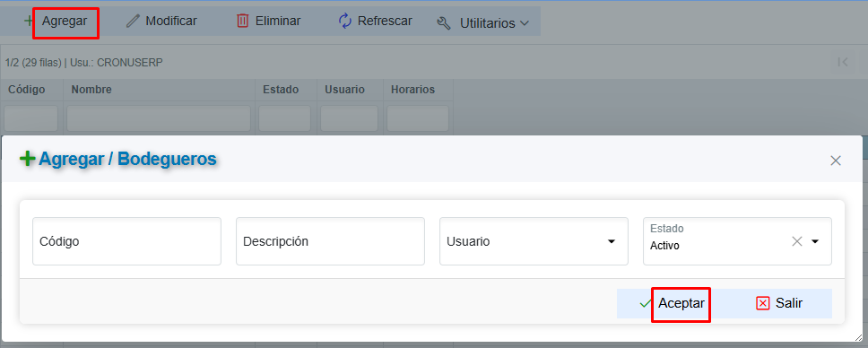Click the Modificar label in toolbar
The image size is (868, 348).
pyautogui.click(x=171, y=21)
